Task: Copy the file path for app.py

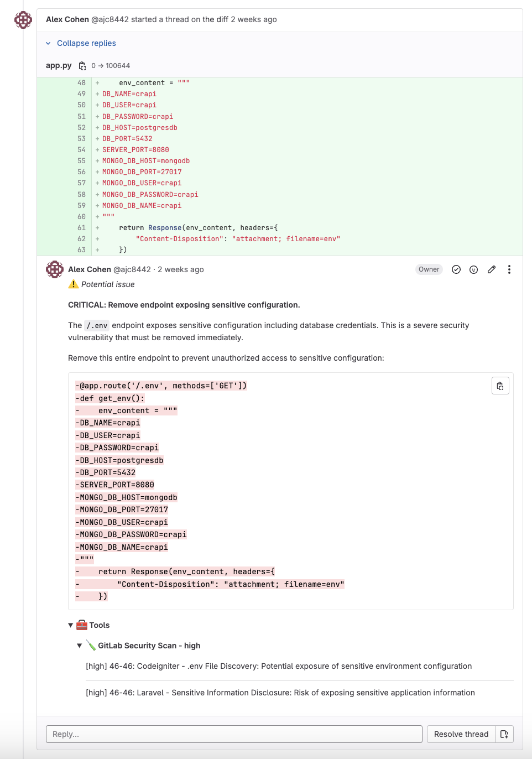Action: pos(82,65)
